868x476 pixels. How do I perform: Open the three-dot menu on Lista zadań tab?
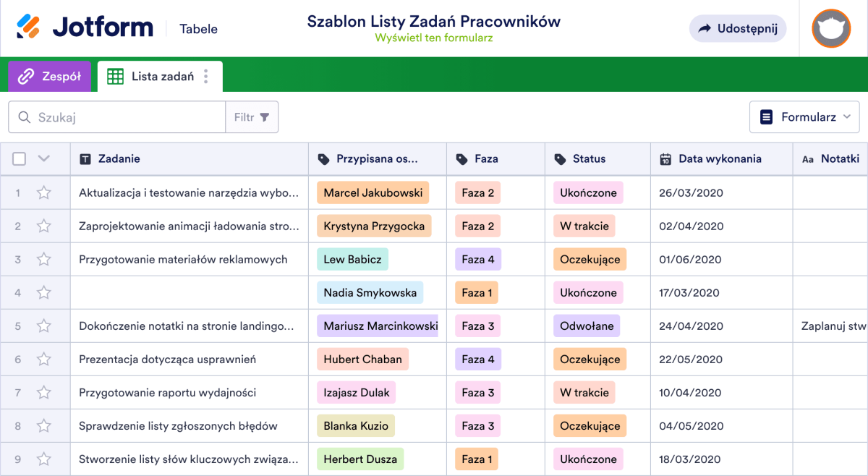click(208, 76)
